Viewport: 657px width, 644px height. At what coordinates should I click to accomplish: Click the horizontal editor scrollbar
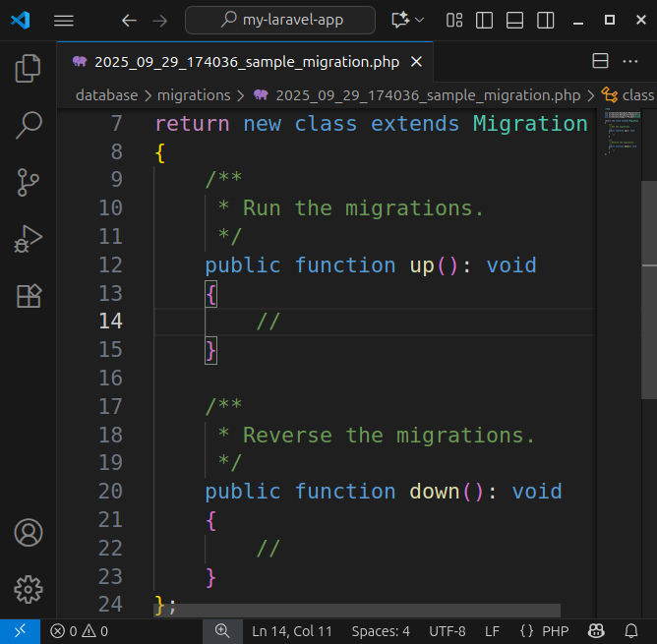click(x=357, y=611)
